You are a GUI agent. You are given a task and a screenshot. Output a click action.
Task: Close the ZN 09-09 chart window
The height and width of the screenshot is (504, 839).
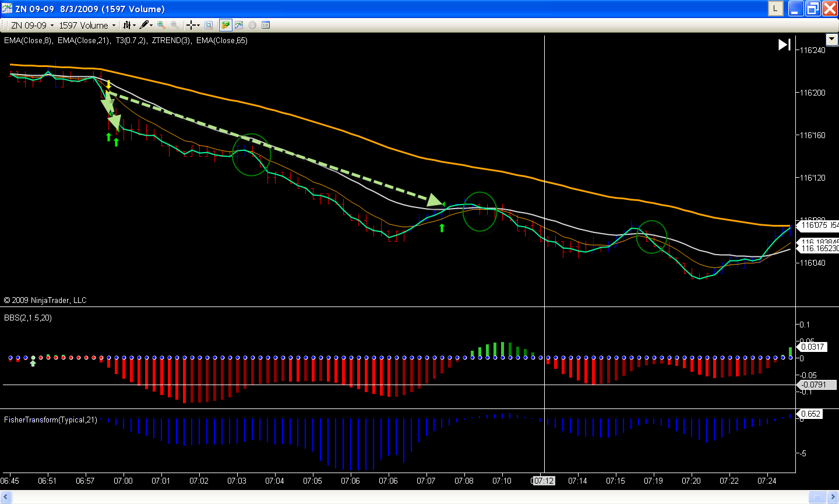(830, 9)
